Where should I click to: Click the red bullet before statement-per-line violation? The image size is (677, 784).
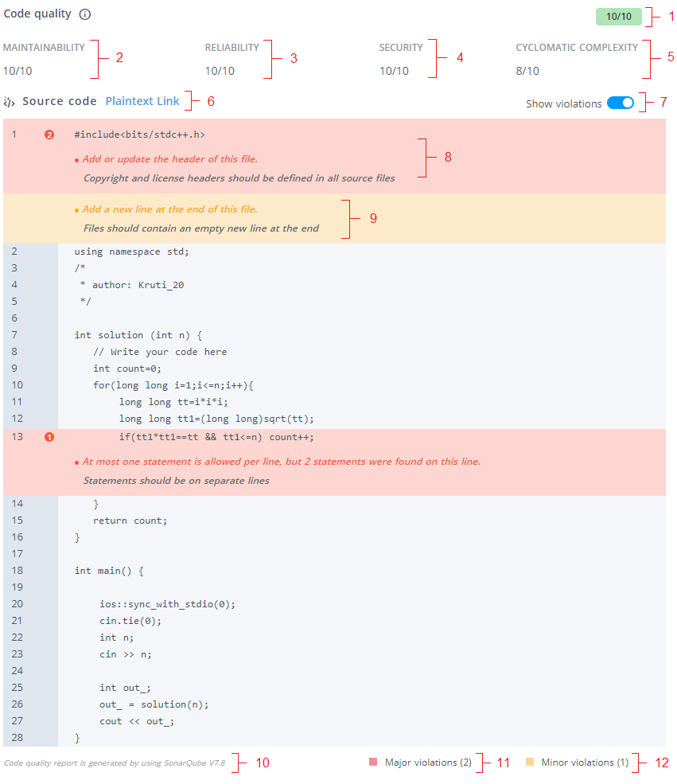coord(76,462)
